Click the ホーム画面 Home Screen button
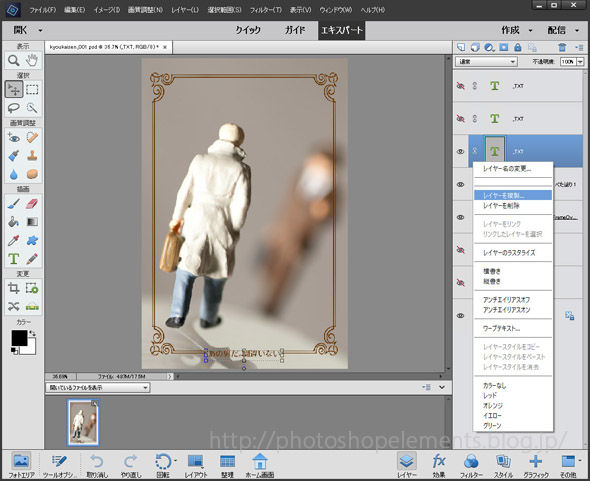Screen dimensions: 590x481 tap(260, 465)
